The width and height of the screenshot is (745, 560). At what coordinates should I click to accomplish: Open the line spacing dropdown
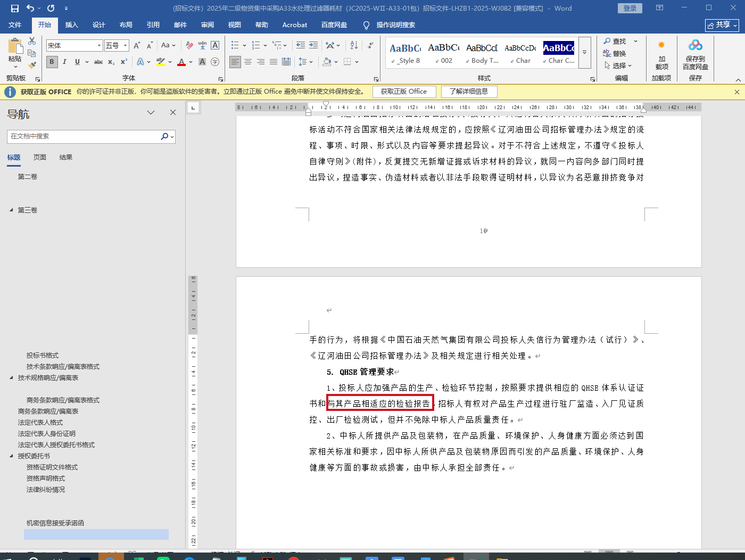pos(305,62)
